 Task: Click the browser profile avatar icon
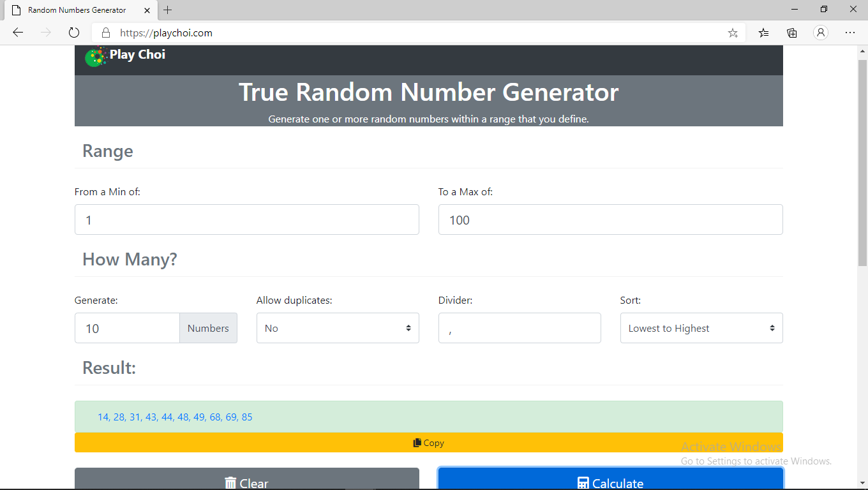[x=821, y=33]
